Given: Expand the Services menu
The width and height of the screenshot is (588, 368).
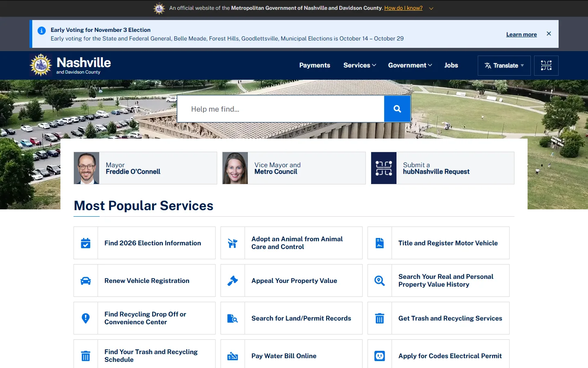Looking at the screenshot, I should [360, 65].
